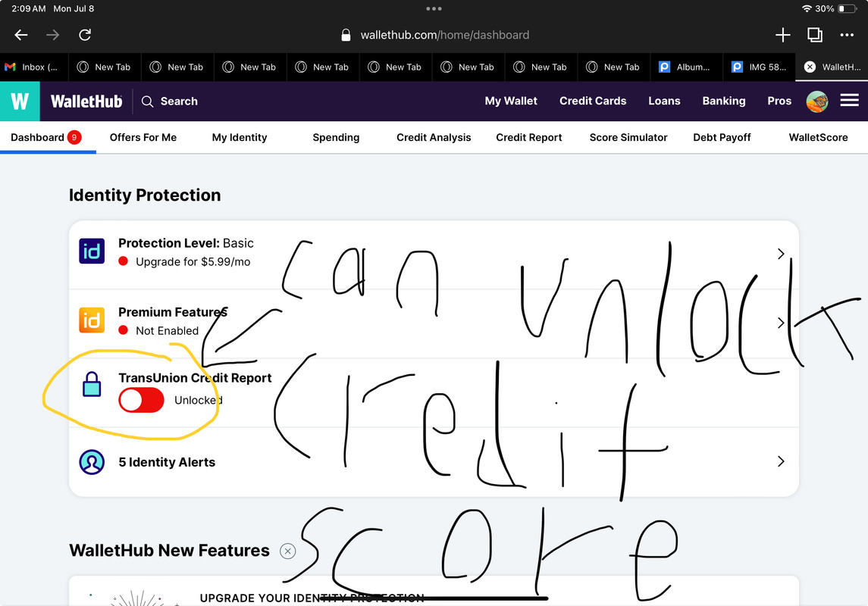The image size is (868, 606).
Task: Dismiss WalletHub New Features with X icon
Action: pos(288,551)
